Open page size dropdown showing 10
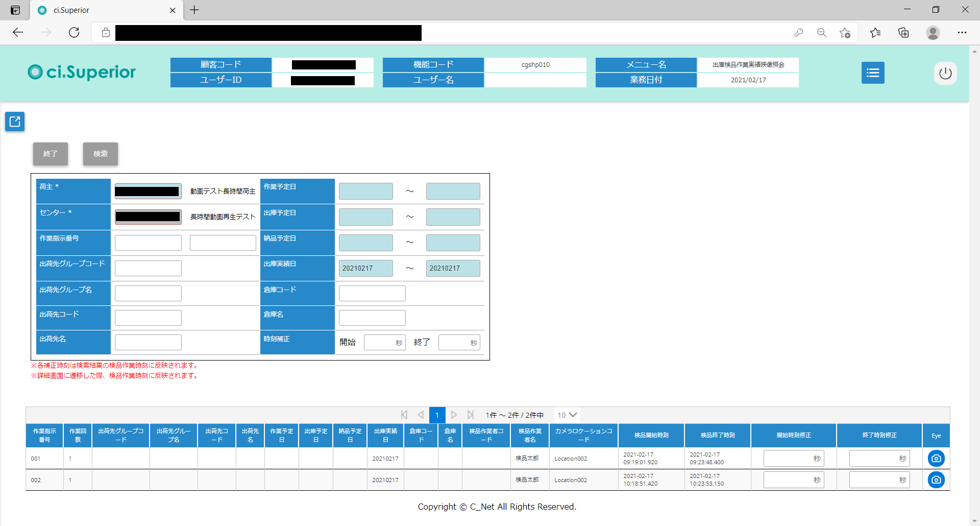This screenshot has width=980, height=526. tap(567, 415)
